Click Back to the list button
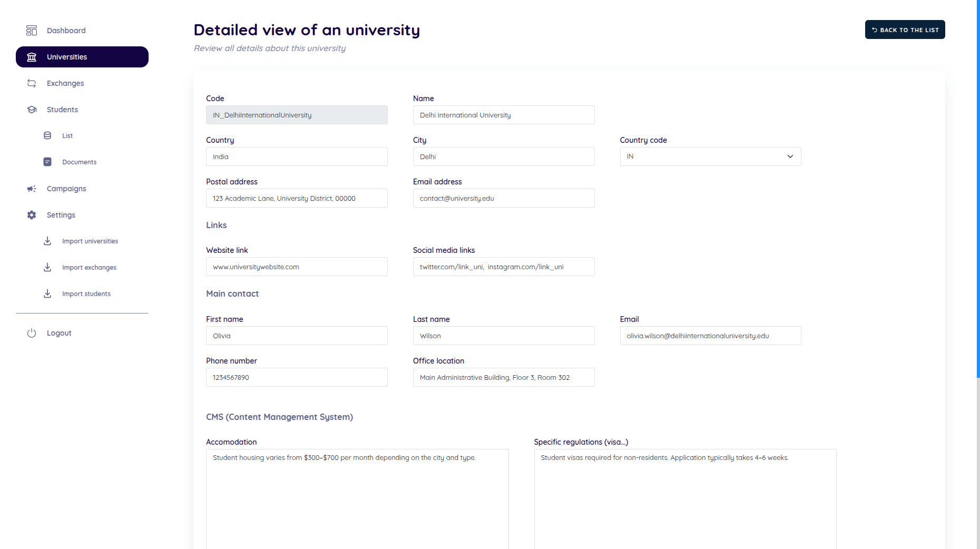The width and height of the screenshot is (980, 549). pyautogui.click(x=905, y=30)
